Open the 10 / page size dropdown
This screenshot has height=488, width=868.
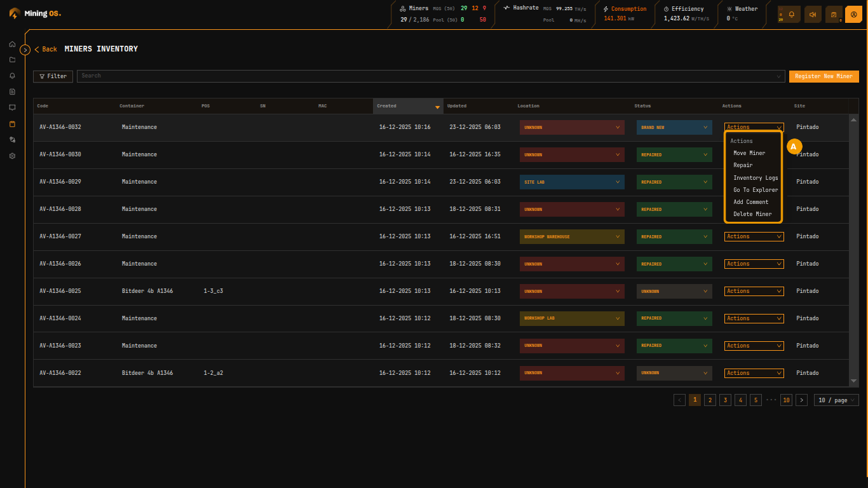coord(836,400)
